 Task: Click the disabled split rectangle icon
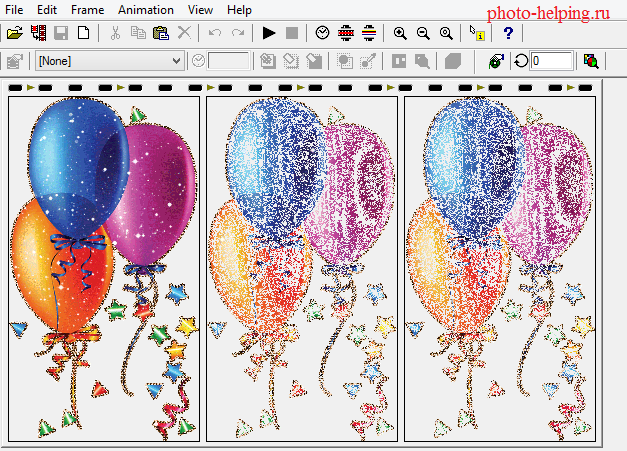click(399, 61)
